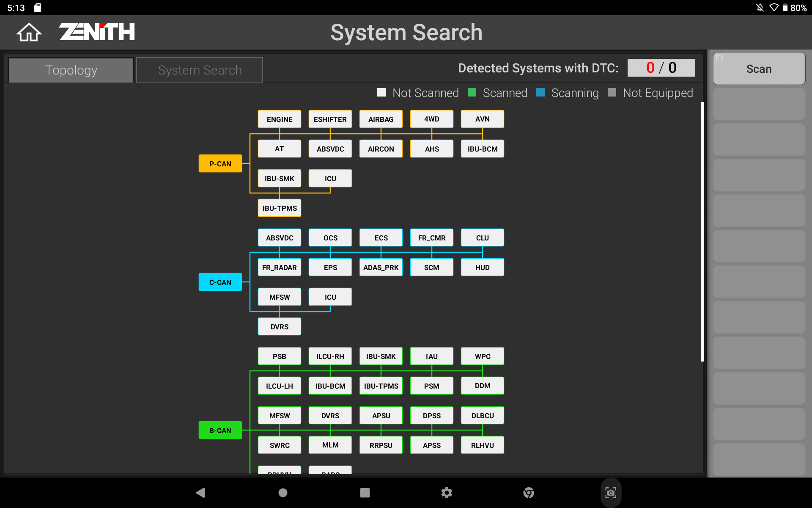
Task: Select the FR_RADAR module on C-CAN
Action: pyautogui.click(x=279, y=268)
